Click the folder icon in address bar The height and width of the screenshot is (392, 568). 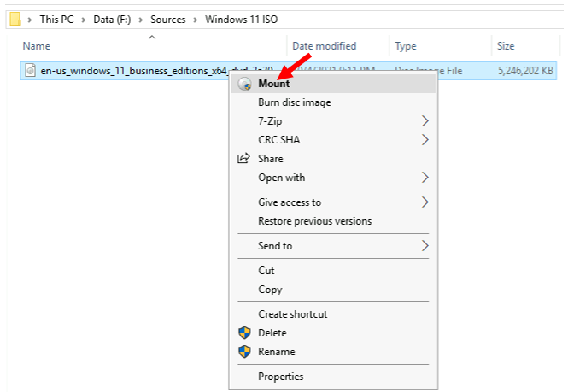pyautogui.click(x=15, y=19)
